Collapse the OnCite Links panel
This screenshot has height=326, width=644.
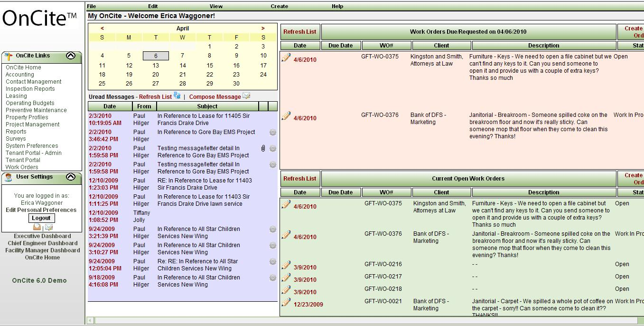point(71,56)
